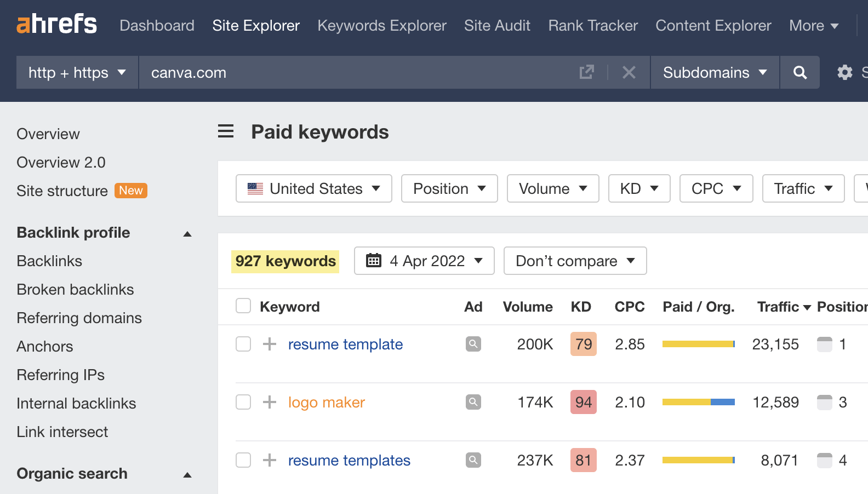Screen dimensions: 868x494
Task: Open Site Audit tab
Action: pyautogui.click(x=497, y=25)
